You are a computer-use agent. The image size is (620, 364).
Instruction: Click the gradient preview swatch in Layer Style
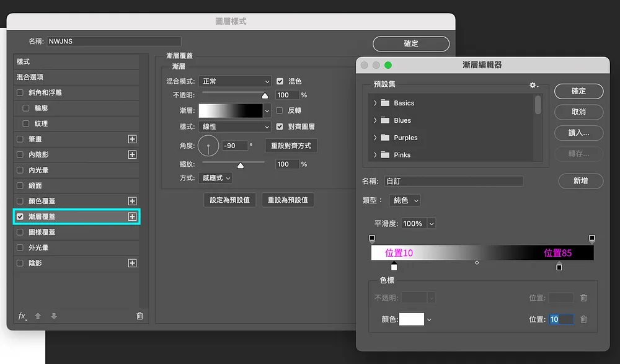(x=231, y=111)
